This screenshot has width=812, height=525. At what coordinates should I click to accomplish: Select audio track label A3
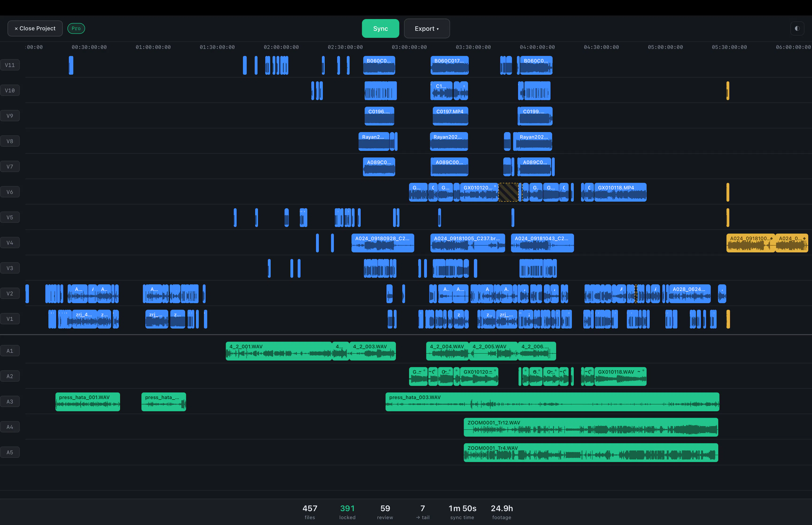[10, 402]
